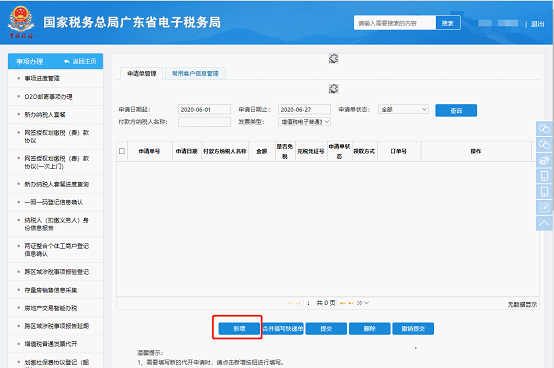The image size is (554, 368).
Task: Click the 新增 button
Action: tap(239, 329)
